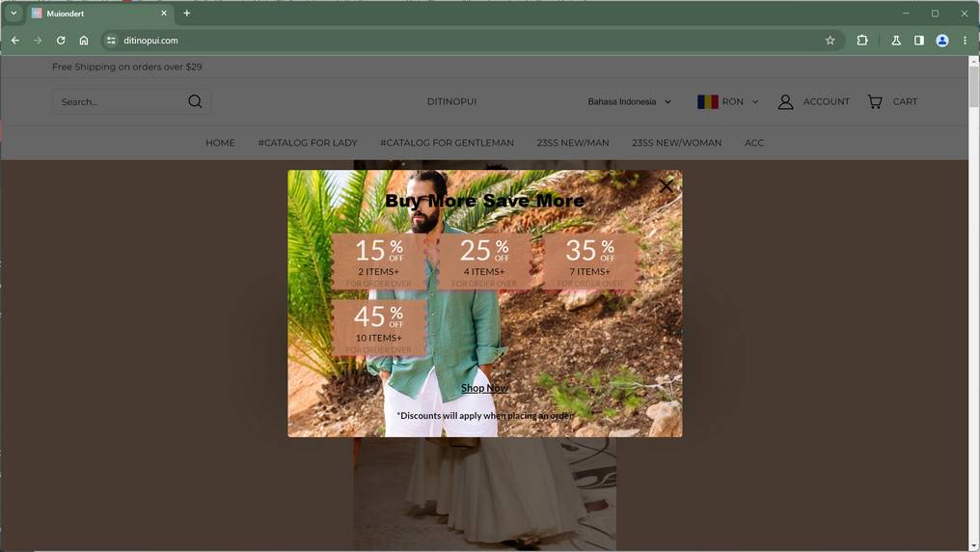Minimize the browser window
Image resolution: width=980 pixels, height=552 pixels.
pos(906,14)
